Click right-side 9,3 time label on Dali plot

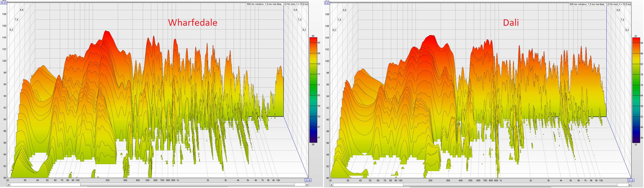627,30
